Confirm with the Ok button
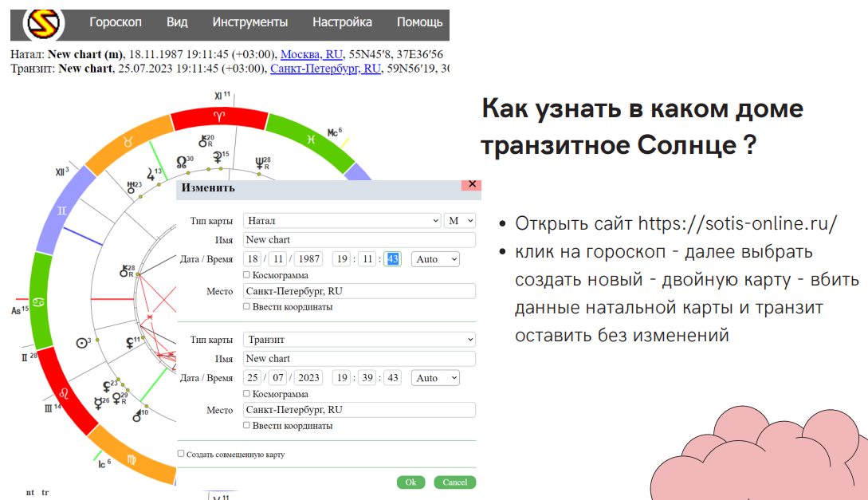Image resolution: width=868 pixels, height=500 pixels. click(x=410, y=482)
